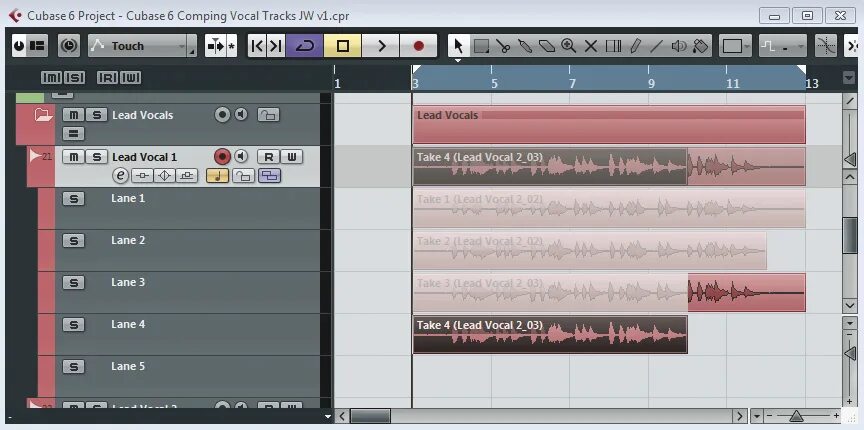Toggle the Cycle loop button
864x430 pixels.
click(x=304, y=46)
